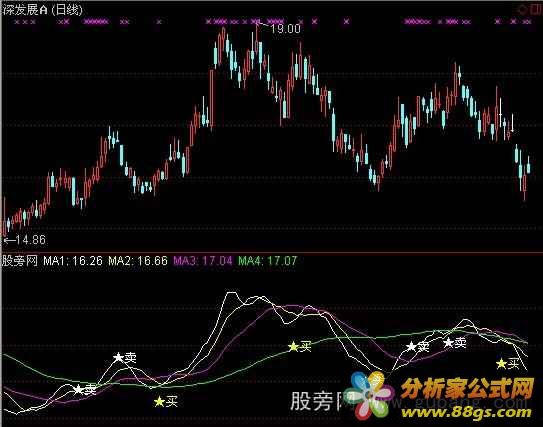The image size is (543, 427).
Task: Click the 深发展A (日线) chart title
Action: coord(43,10)
